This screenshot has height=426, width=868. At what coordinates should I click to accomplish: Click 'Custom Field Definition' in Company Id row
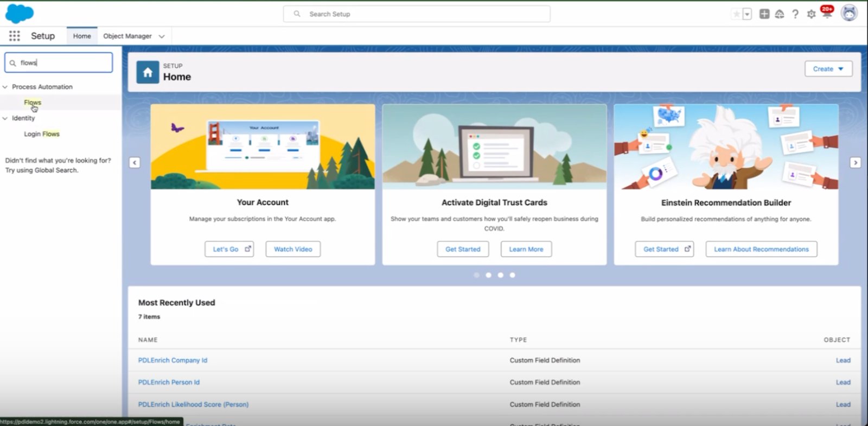(x=545, y=360)
